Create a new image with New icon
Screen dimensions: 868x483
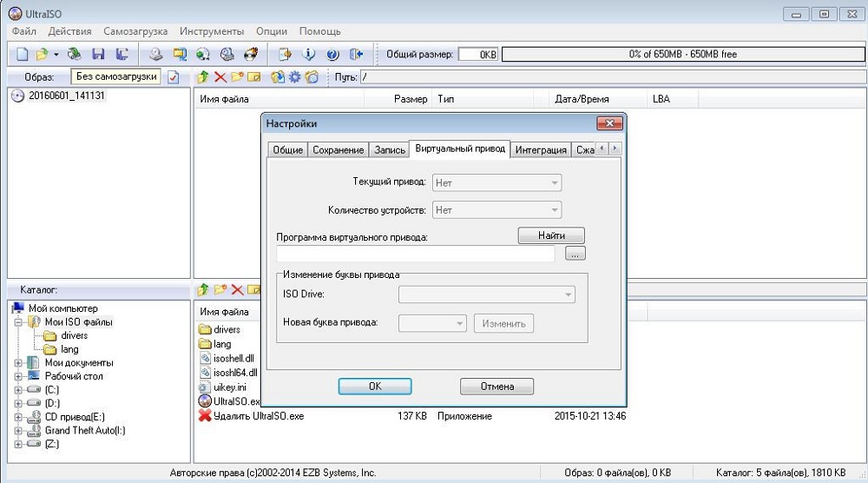(23, 54)
